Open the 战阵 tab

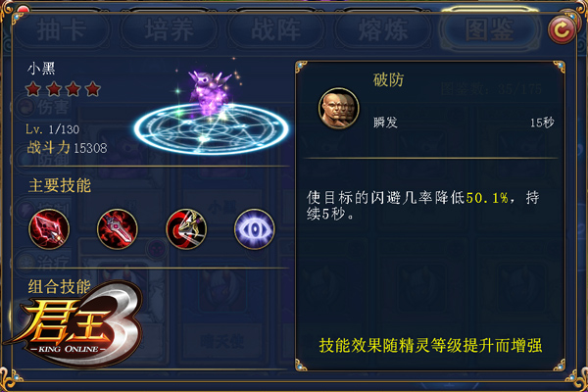276,30
